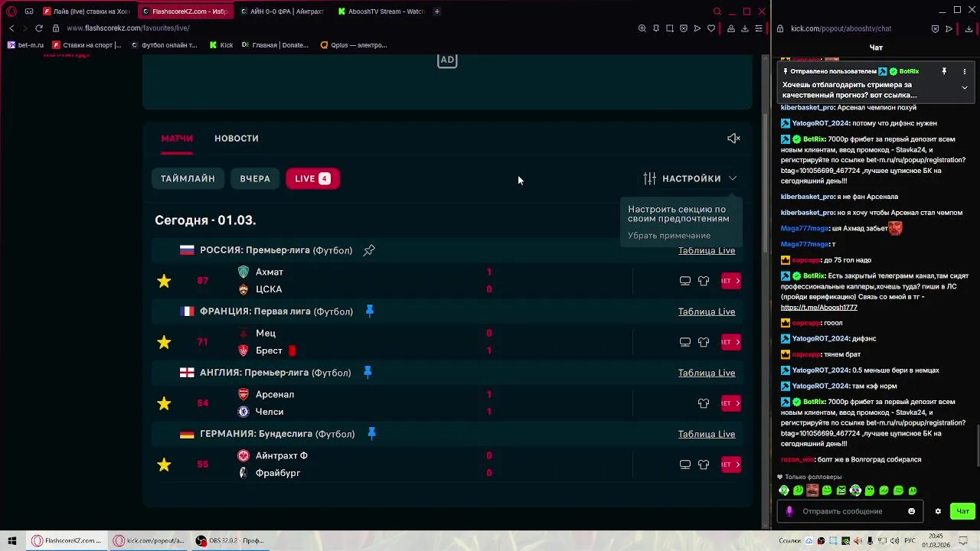980x551 pixels.
Task: Unpin the Франция Первая лига league
Action: click(370, 311)
